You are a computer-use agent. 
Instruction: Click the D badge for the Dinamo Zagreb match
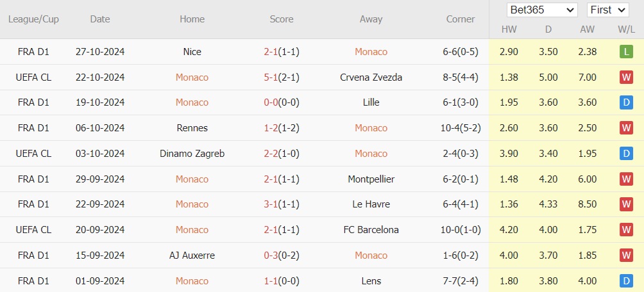point(626,154)
